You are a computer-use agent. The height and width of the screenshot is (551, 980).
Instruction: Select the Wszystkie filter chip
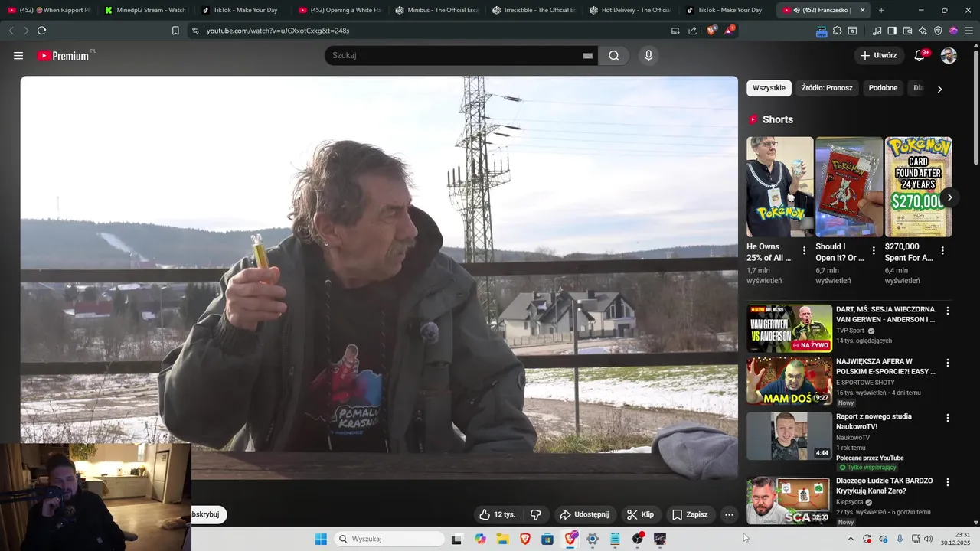pyautogui.click(x=769, y=88)
